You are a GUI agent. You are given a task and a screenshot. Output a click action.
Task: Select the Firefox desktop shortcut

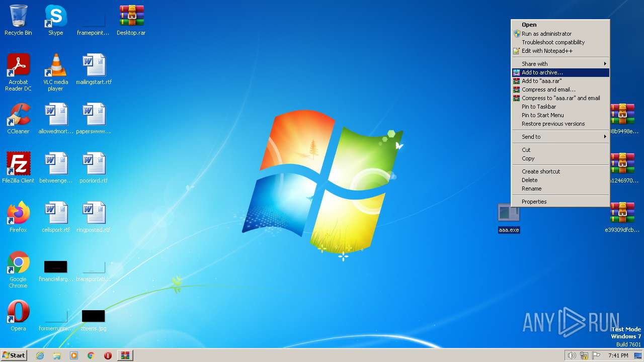coord(18,217)
